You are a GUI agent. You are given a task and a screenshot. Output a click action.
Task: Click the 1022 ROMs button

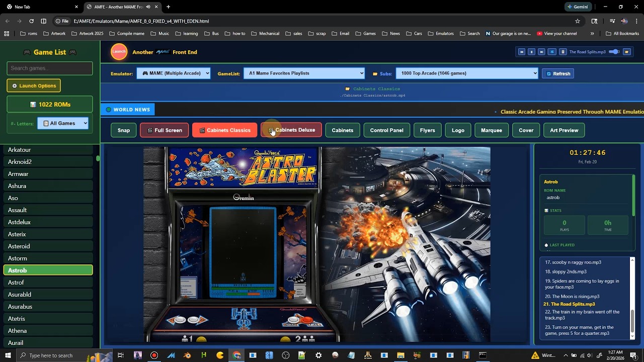50,105
